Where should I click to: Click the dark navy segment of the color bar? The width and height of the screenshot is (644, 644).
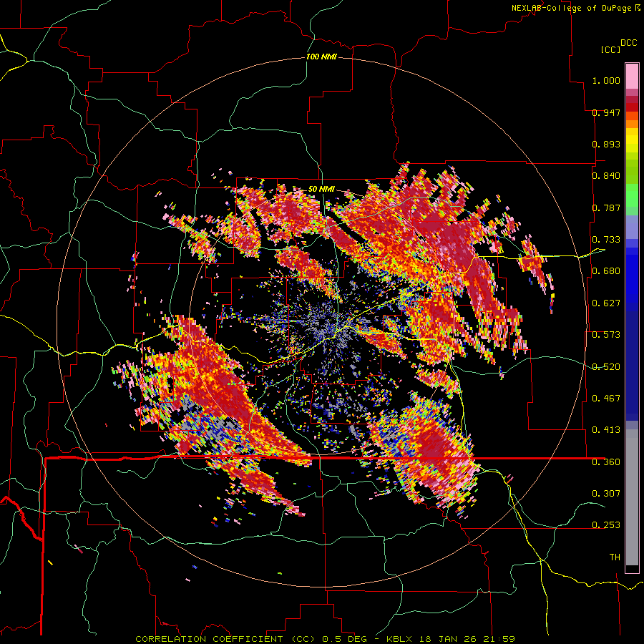(x=632, y=366)
